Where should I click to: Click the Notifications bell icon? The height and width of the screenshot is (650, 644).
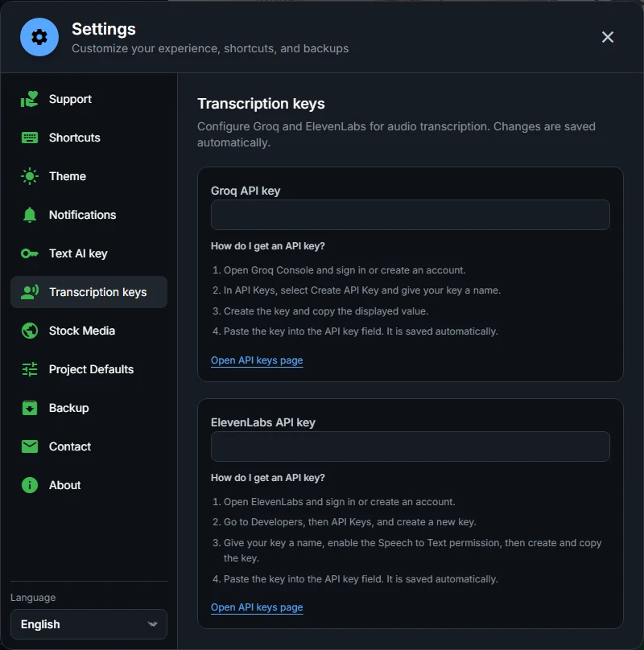[30, 215]
